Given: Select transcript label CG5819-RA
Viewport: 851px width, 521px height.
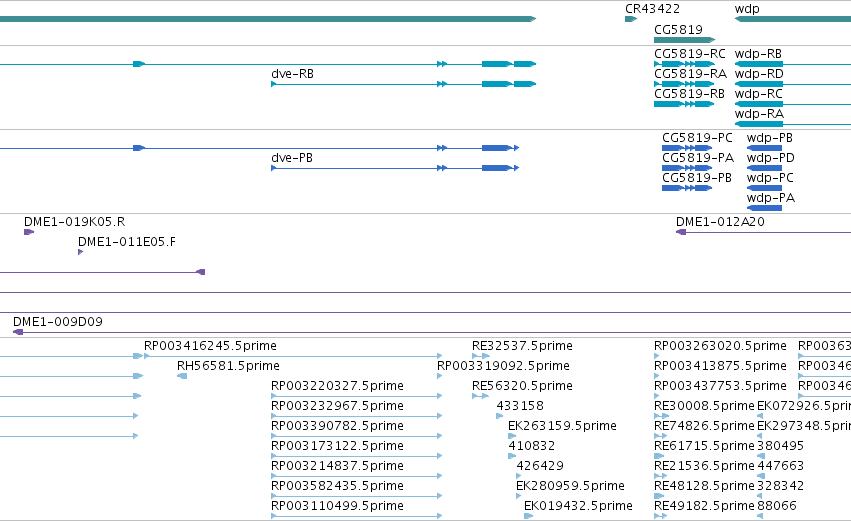Looking at the screenshot, I should pyautogui.click(x=690, y=74).
